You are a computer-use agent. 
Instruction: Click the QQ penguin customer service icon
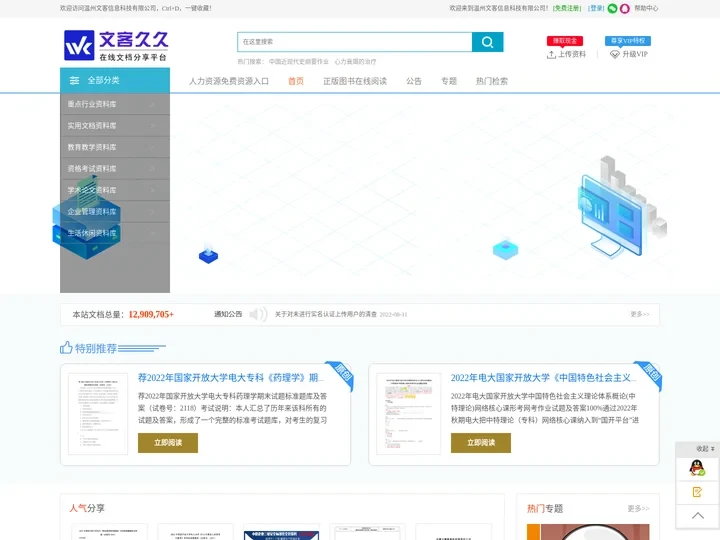point(697,468)
